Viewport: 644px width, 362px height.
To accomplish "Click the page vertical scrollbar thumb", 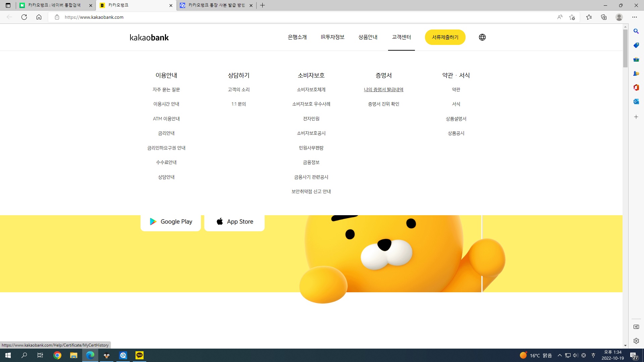I will point(625,49).
